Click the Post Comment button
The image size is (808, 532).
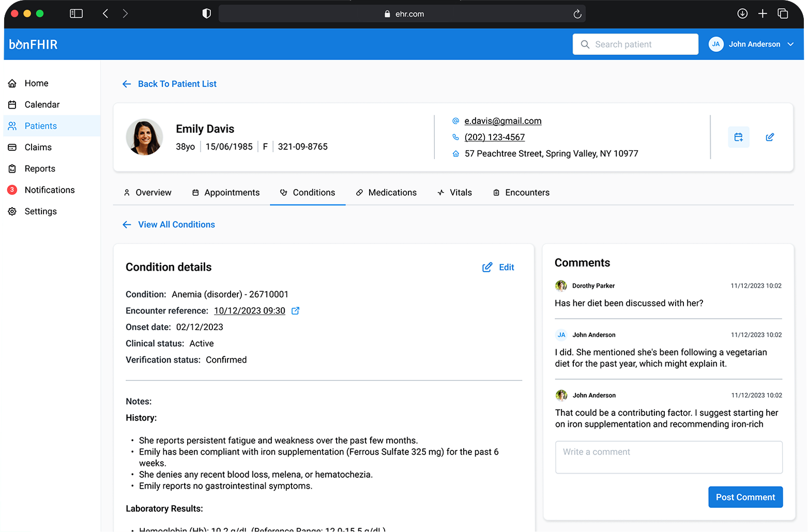745,497
